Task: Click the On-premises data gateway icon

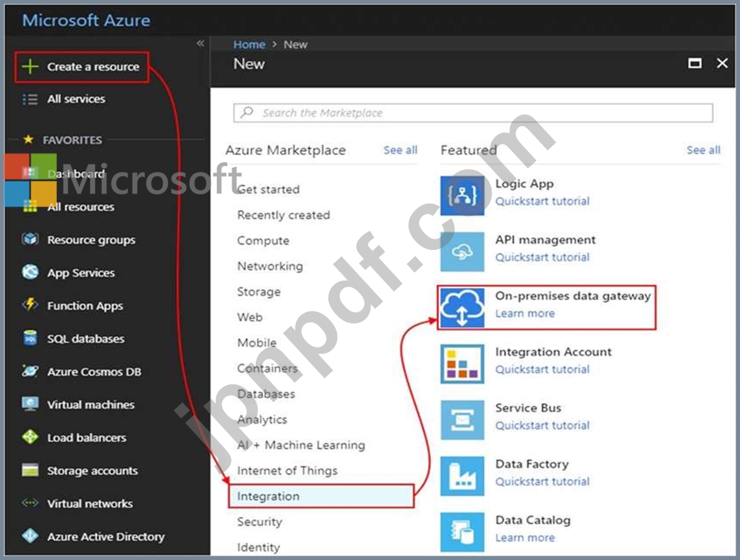Action: tap(462, 307)
